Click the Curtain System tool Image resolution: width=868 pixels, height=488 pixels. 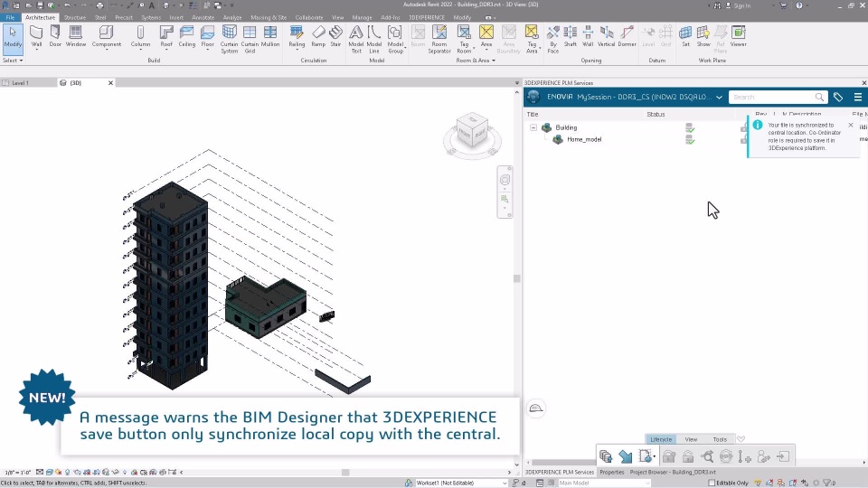[x=229, y=39]
